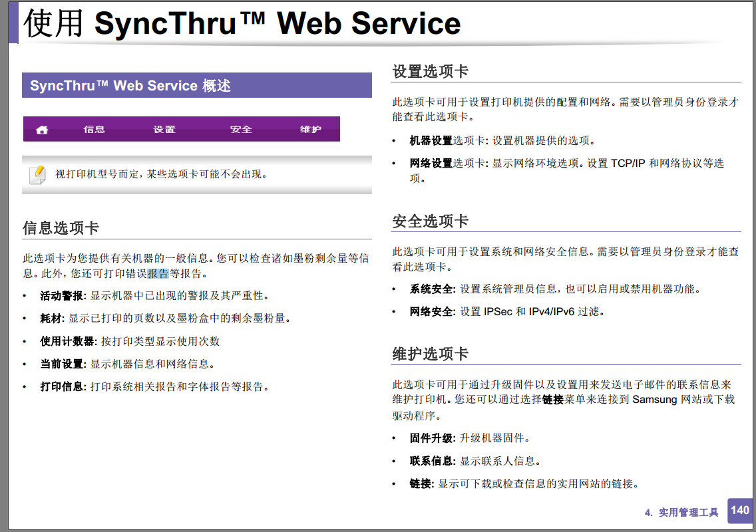Click the heading "维护选项卡"

(430, 354)
